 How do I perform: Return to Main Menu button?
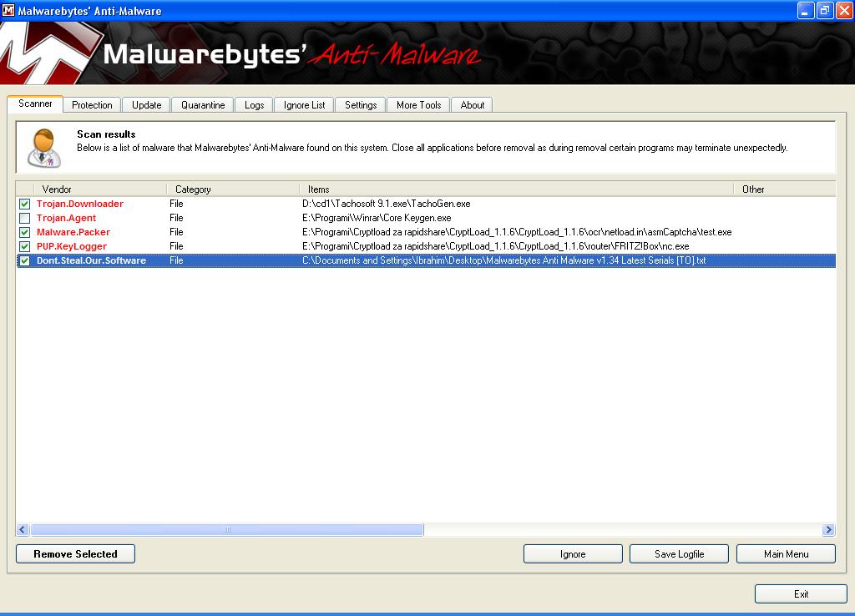(786, 554)
